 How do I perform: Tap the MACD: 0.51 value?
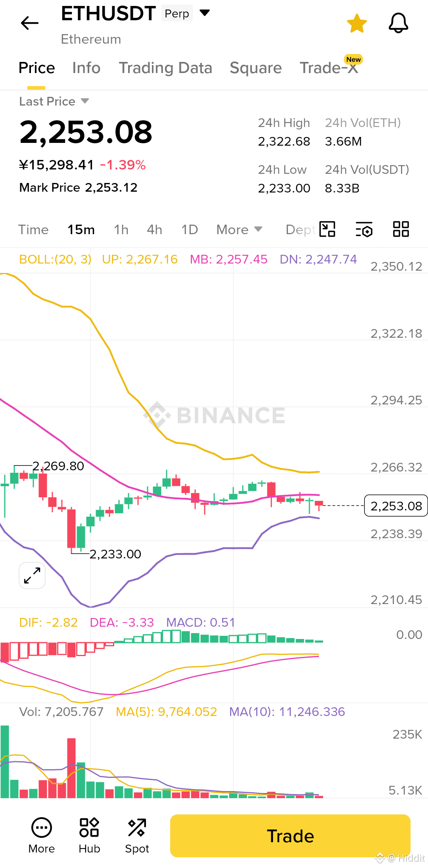[x=201, y=622]
